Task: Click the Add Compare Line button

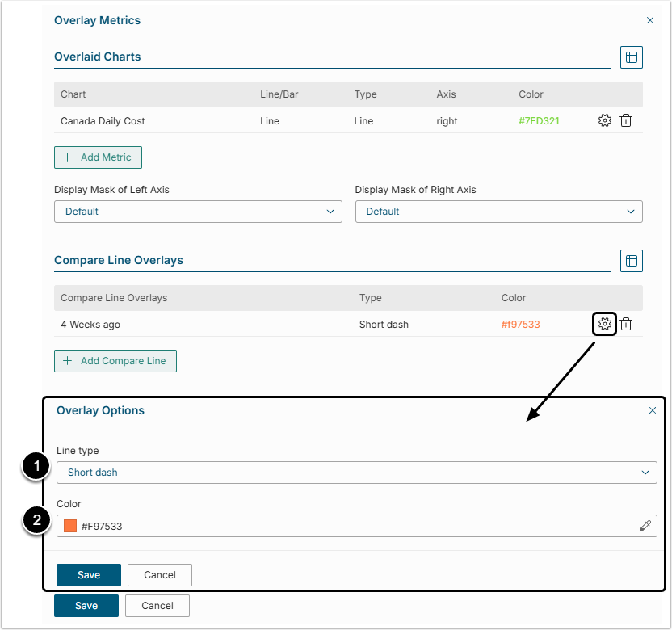Action: pos(115,361)
